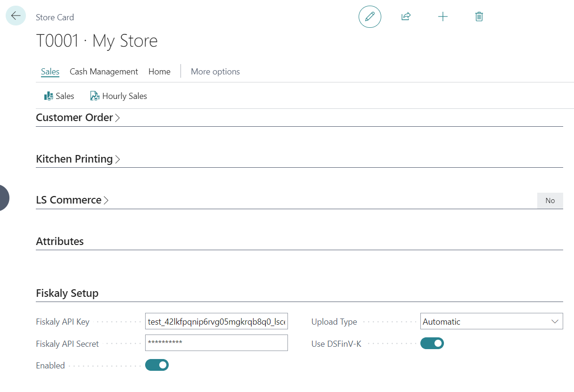The width and height of the screenshot is (574, 392).
Task: Click the share icon
Action: [406, 16]
